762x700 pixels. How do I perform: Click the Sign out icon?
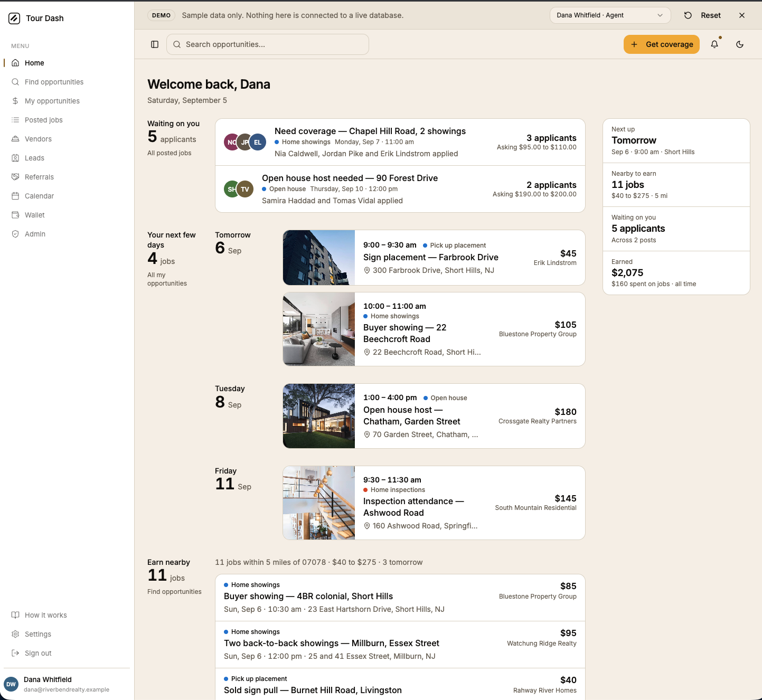pos(15,653)
